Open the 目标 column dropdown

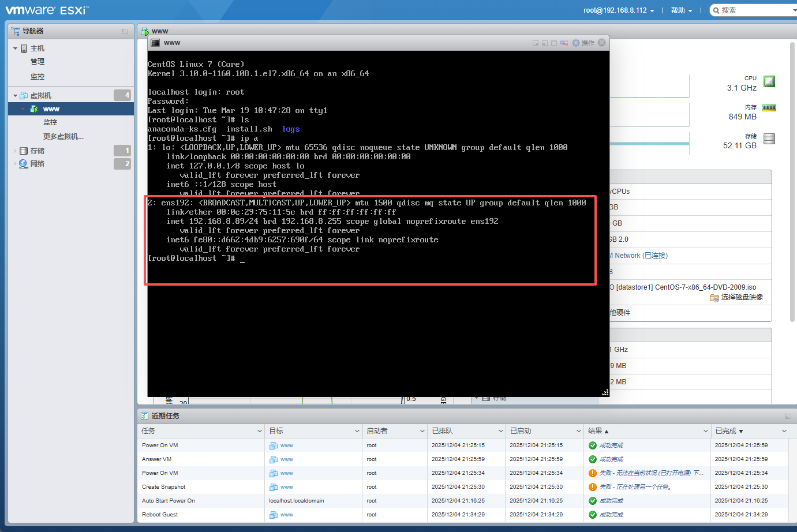pyautogui.click(x=357, y=431)
